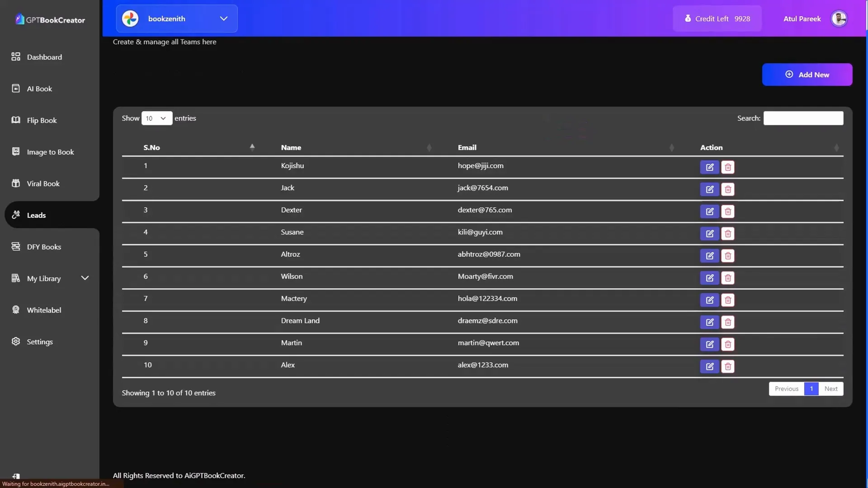This screenshot has width=868, height=488.
Task: Open the show entries count dropdown
Action: [156, 118]
